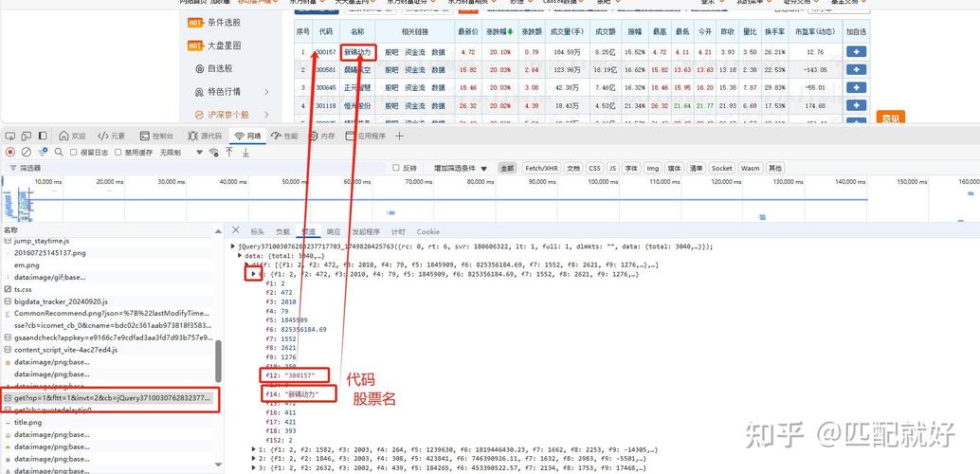Collapse the top jQuery response object

(x=234, y=246)
